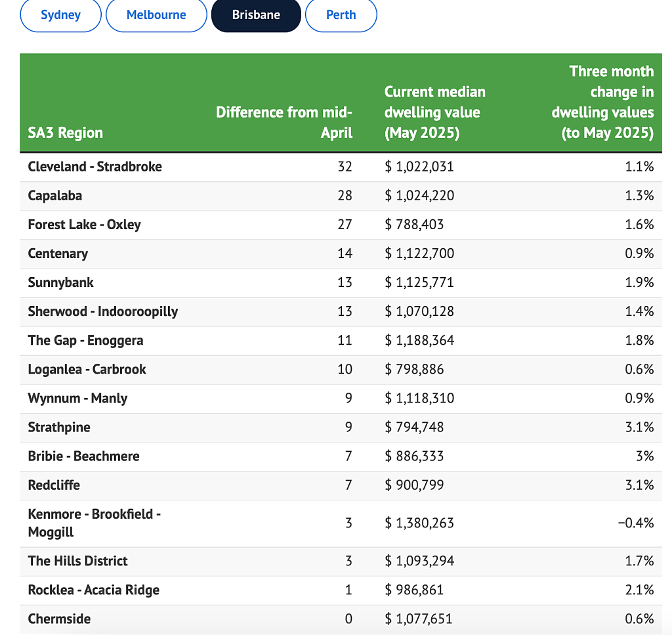Screen dimensions: 672x635
Task: Click Three month change column header
Action: click(602, 102)
